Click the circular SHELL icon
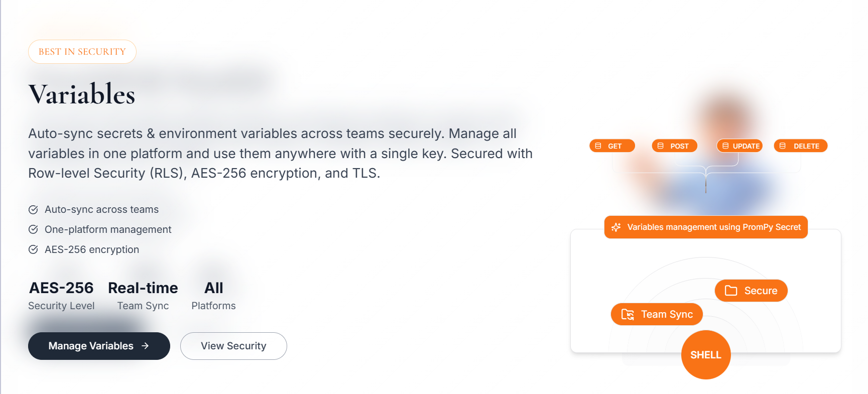 pos(706,354)
